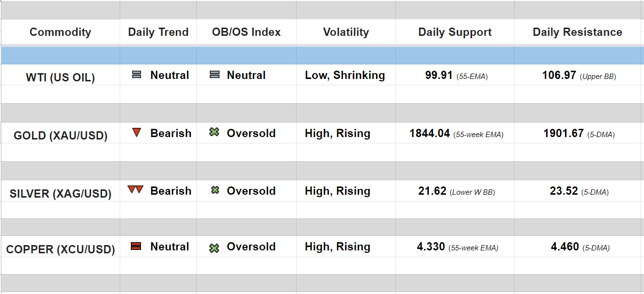
Task: Click WTI OB/OS Index neutral bars icon
Action: click(x=215, y=75)
